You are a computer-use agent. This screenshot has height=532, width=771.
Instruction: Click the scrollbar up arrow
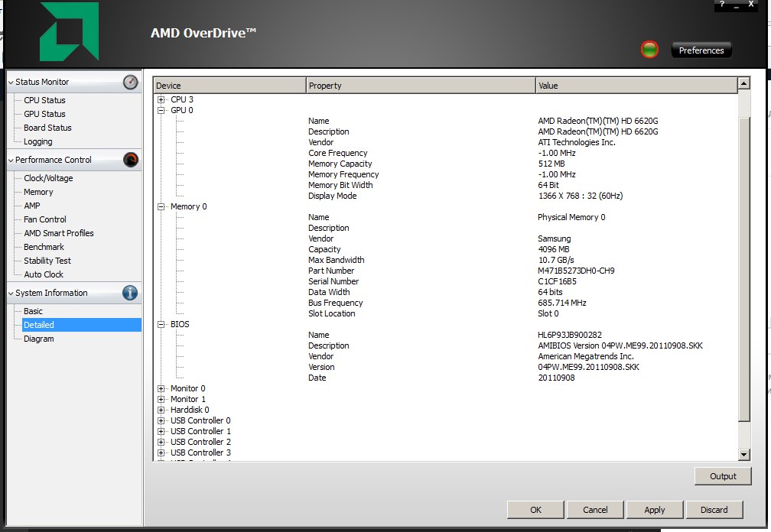click(744, 83)
